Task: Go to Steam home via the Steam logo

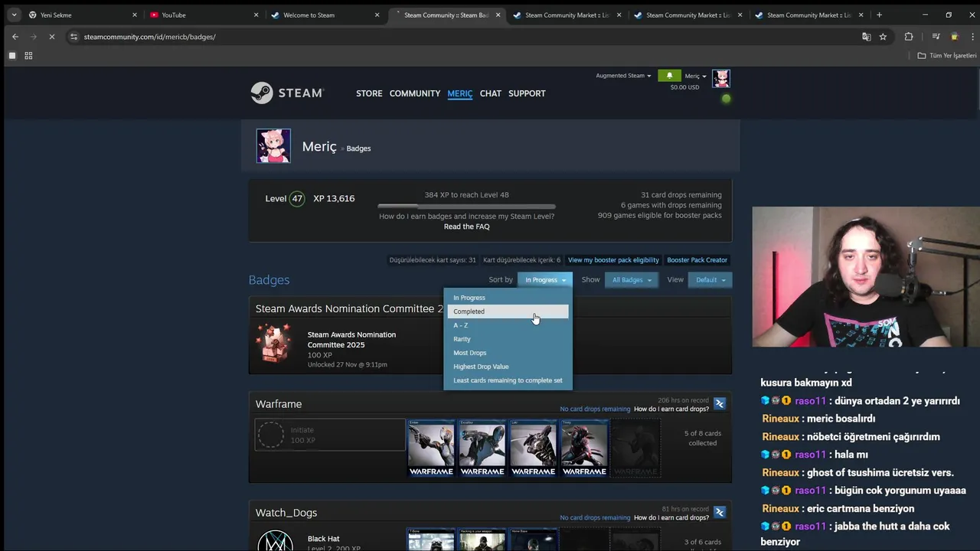Action: pos(288,93)
